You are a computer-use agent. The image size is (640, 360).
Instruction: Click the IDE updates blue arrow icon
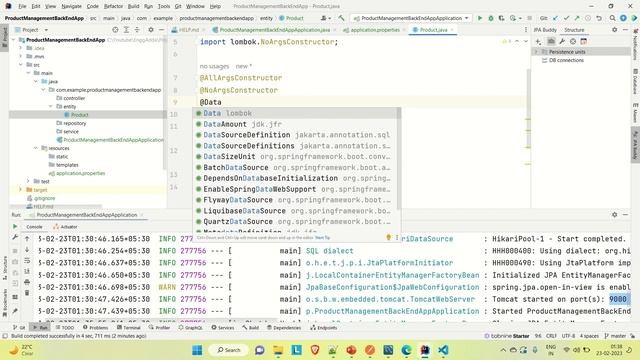(x=623, y=18)
